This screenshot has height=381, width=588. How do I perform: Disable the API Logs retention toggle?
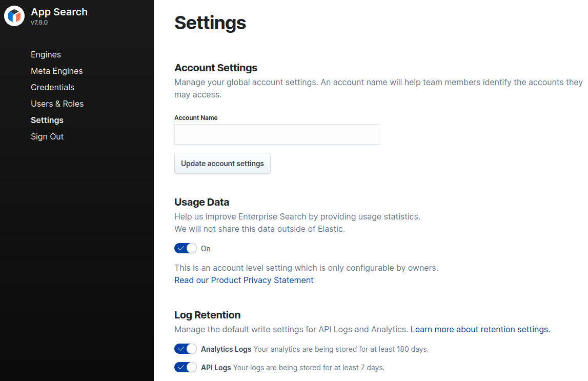185,367
